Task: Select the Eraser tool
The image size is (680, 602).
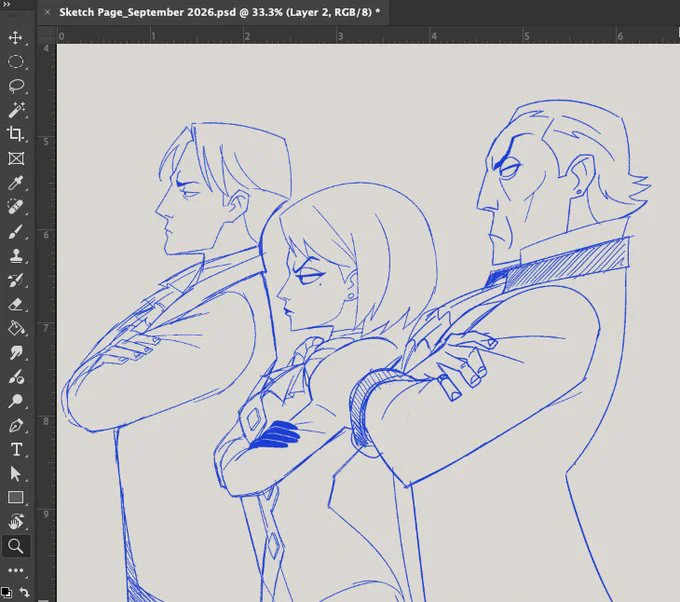Action: [16, 304]
